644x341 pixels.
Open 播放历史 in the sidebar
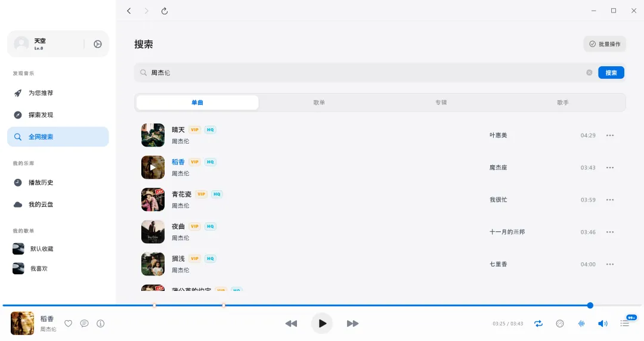coord(58,182)
